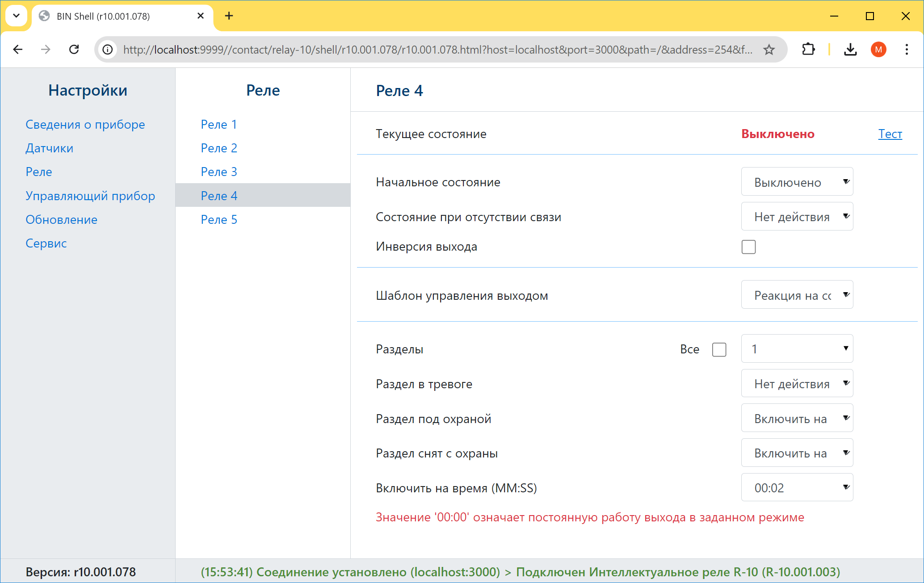Open the tab search chevron

[x=16, y=16]
